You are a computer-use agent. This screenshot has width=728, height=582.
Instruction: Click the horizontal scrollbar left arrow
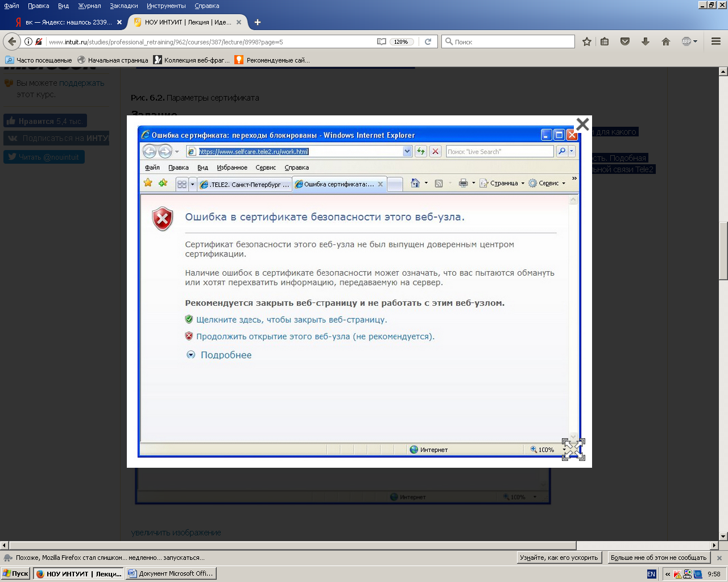pyautogui.click(x=5, y=546)
